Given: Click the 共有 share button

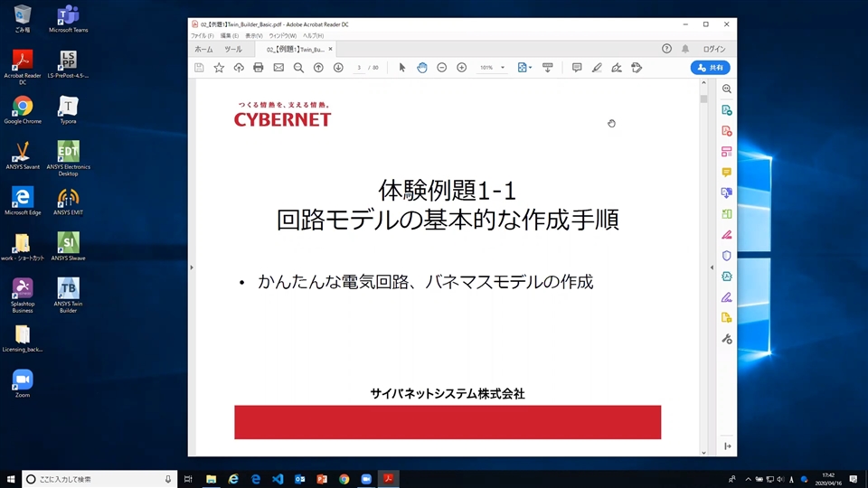Looking at the screenshot, I should pos(710,68).
